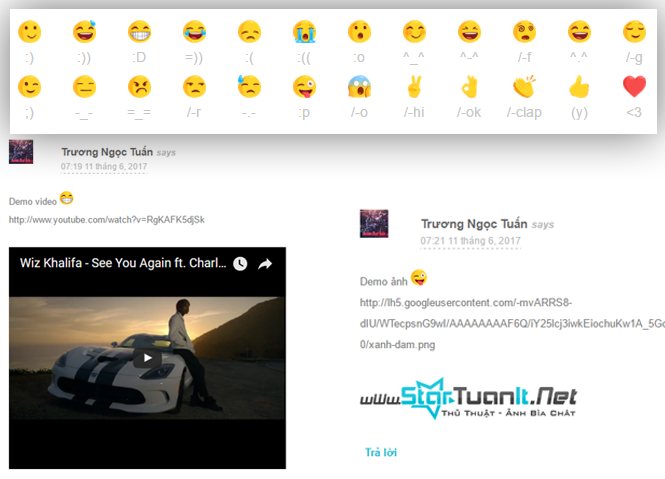Click the video Watch later clock icon

[240, 263]
